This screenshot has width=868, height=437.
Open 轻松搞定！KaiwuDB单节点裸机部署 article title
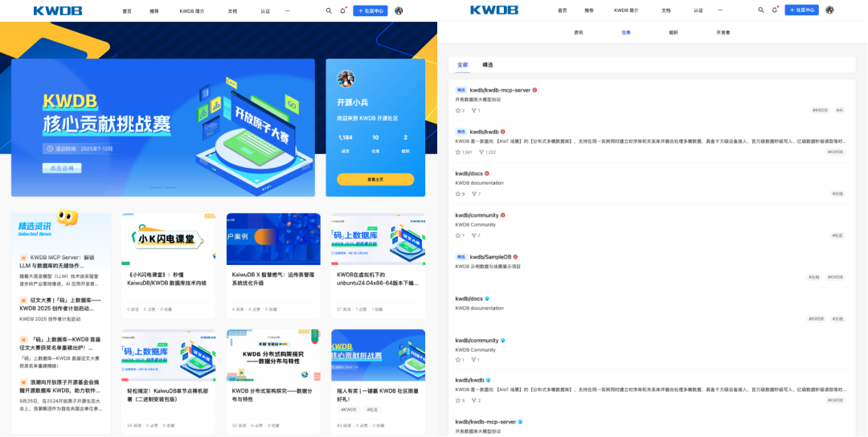point(166,394)
